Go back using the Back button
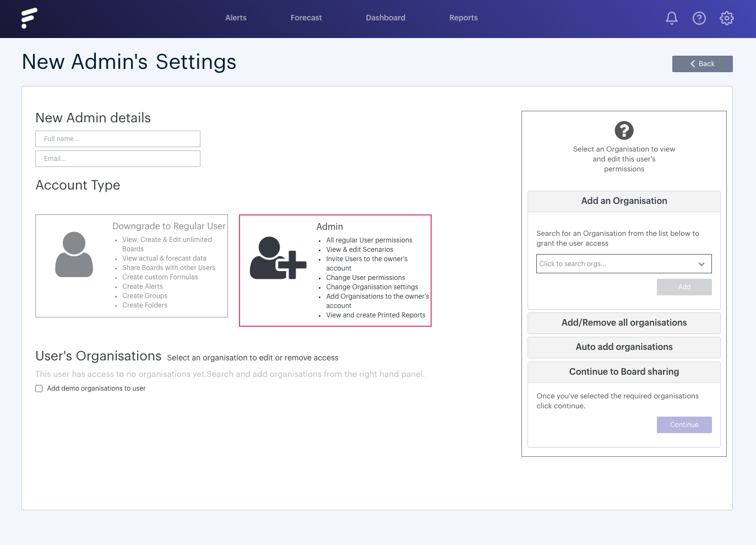Viewport: 756px width, 545px height. tap(702, 64)
